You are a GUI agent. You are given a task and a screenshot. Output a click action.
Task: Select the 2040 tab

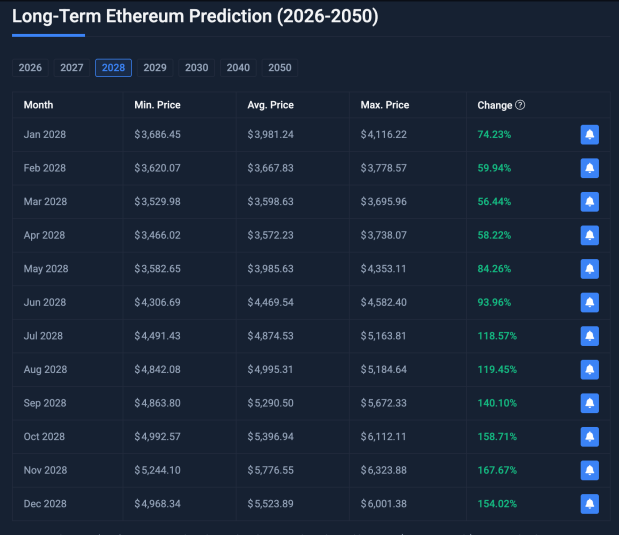(x=238, y=68)
